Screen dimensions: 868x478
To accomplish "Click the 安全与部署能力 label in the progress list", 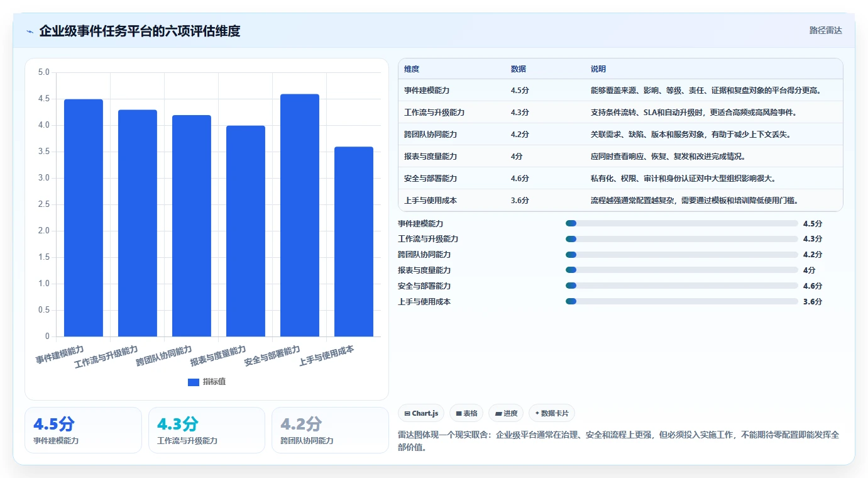I will [424, 286].
